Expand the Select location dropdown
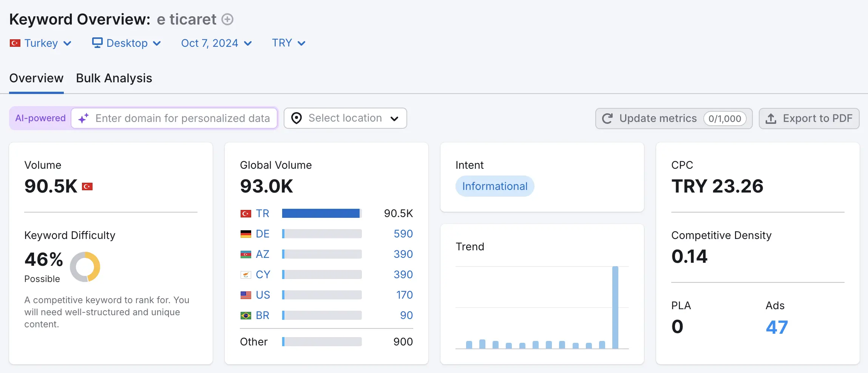The width and height of the screenshot is (868, 373). click(345, 118)
